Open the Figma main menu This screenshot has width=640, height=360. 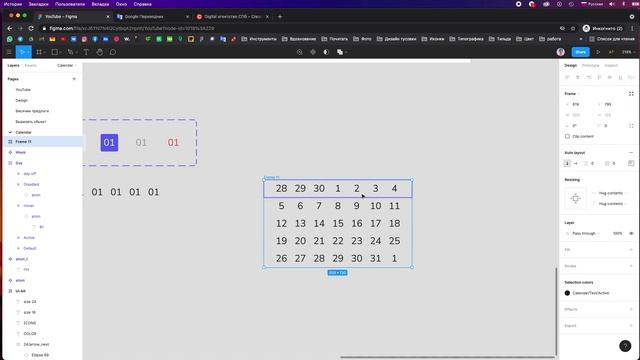coord(9,52)
